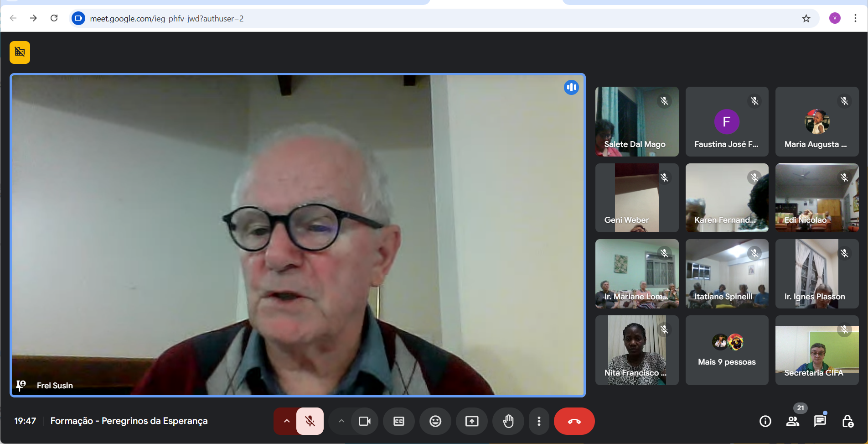The width and height of the screenshot is (868, 444).
Task: Open the chat with everyone
Action: tap(820, 421)
